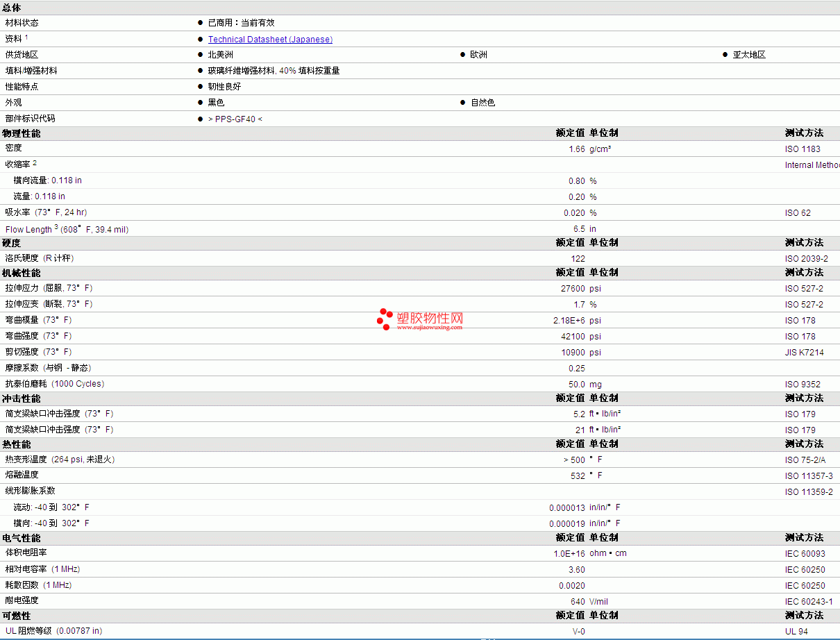
Task: Select the relative permittivity value 3.60
Action: (577, 570)
